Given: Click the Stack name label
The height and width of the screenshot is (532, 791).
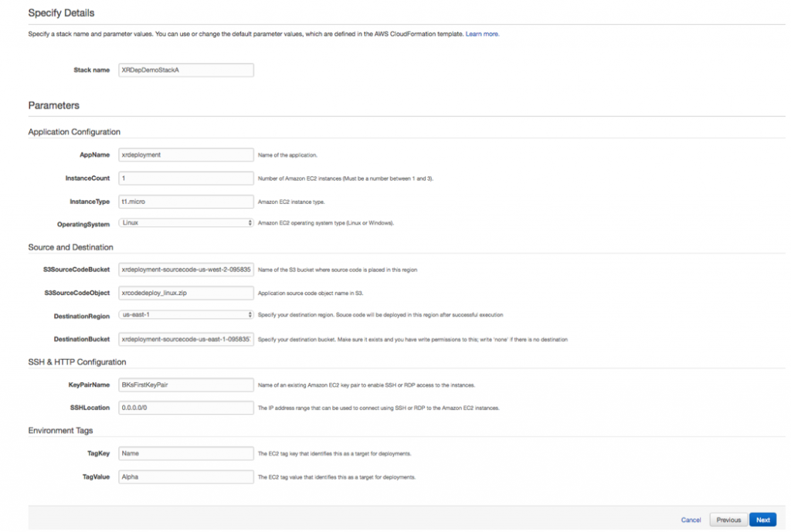Looking at the screenshot, I should tap(91, 70).
